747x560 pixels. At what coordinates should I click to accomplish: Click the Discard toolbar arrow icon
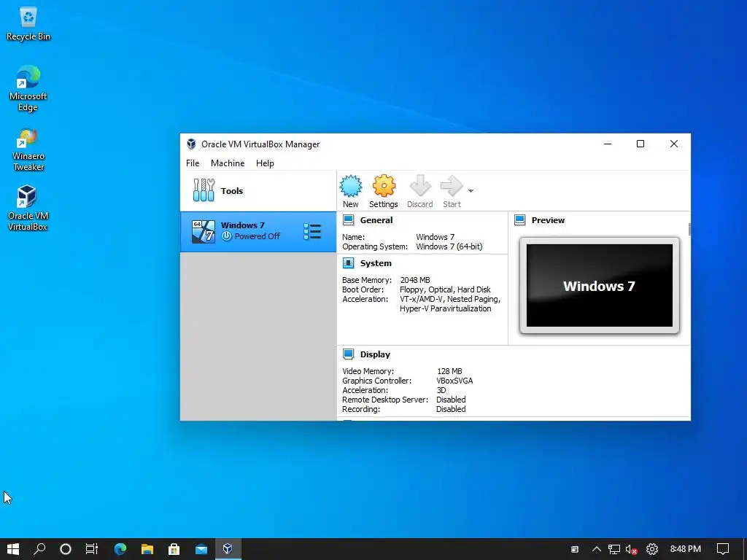420,186
